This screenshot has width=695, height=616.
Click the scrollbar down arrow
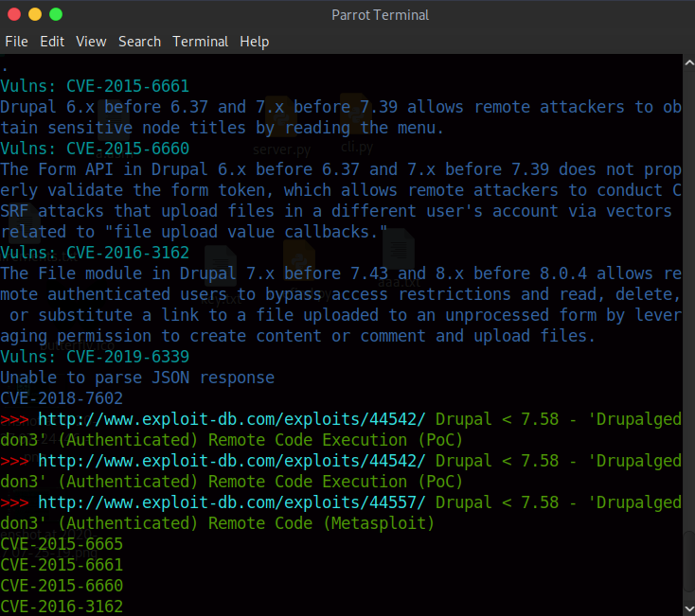point(689,608)
